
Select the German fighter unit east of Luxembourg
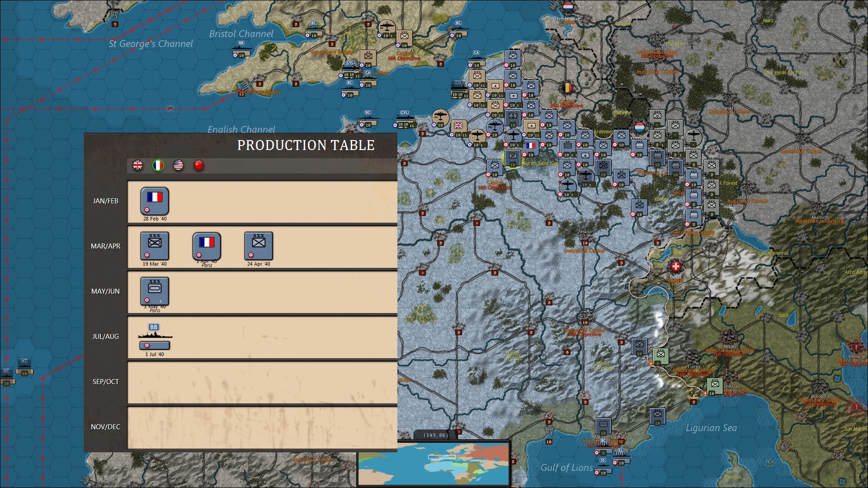(693, 137)
